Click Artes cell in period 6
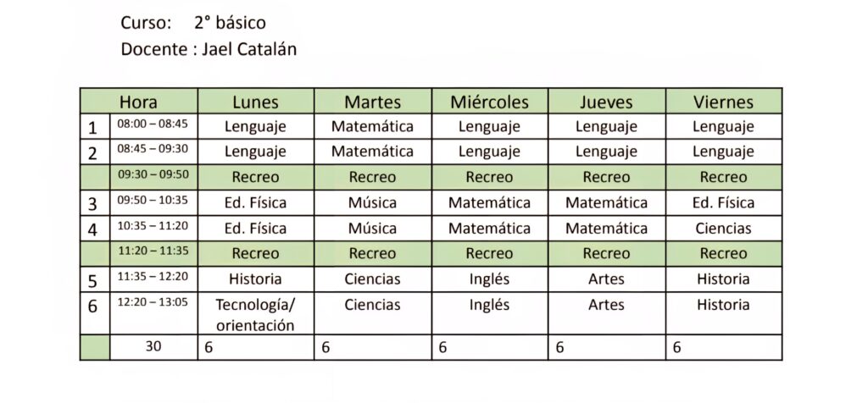The image size is (868, 403). (x=607, y=313)
